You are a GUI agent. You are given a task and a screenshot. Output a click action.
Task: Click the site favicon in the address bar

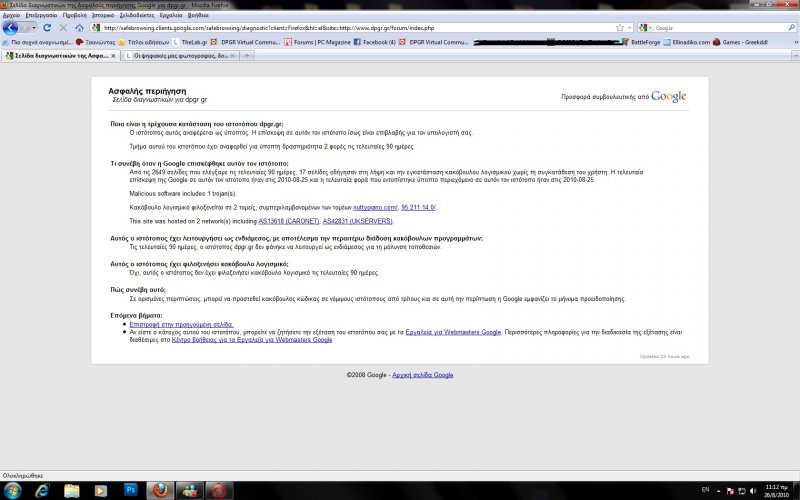(96, 28)
